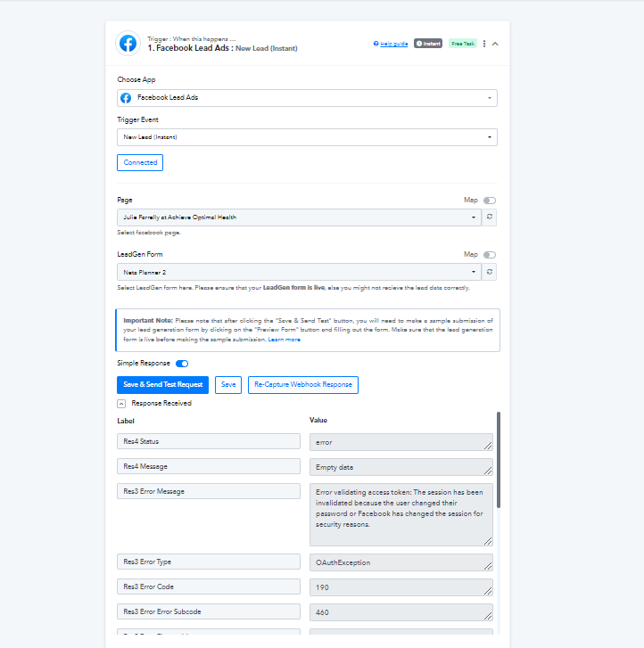Click the 'Label' column header

(126, 421)
